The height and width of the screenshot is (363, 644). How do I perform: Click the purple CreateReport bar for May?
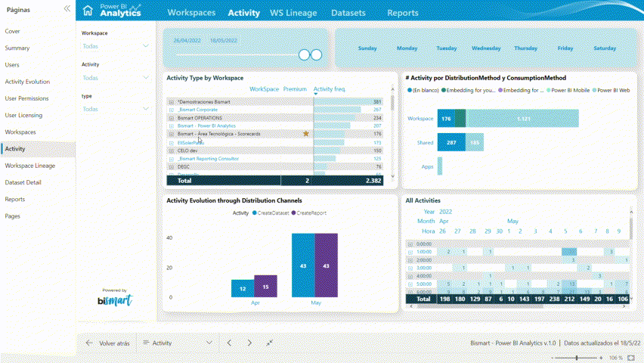[x=326, y=265]
